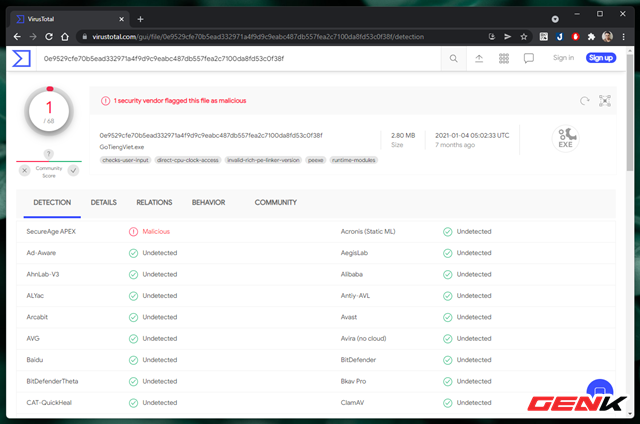Click the checks-user-input tag
This screenshot has height=424, width=640.
pyautogui.click(x=125, y=160)
